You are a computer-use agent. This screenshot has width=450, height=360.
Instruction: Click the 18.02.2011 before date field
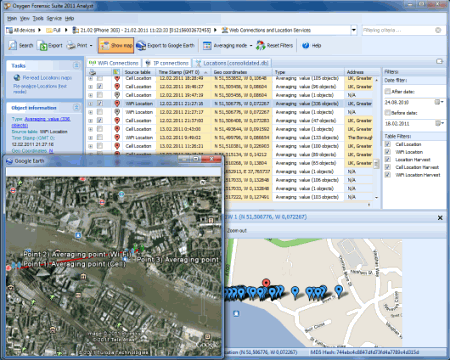[409, 124]
